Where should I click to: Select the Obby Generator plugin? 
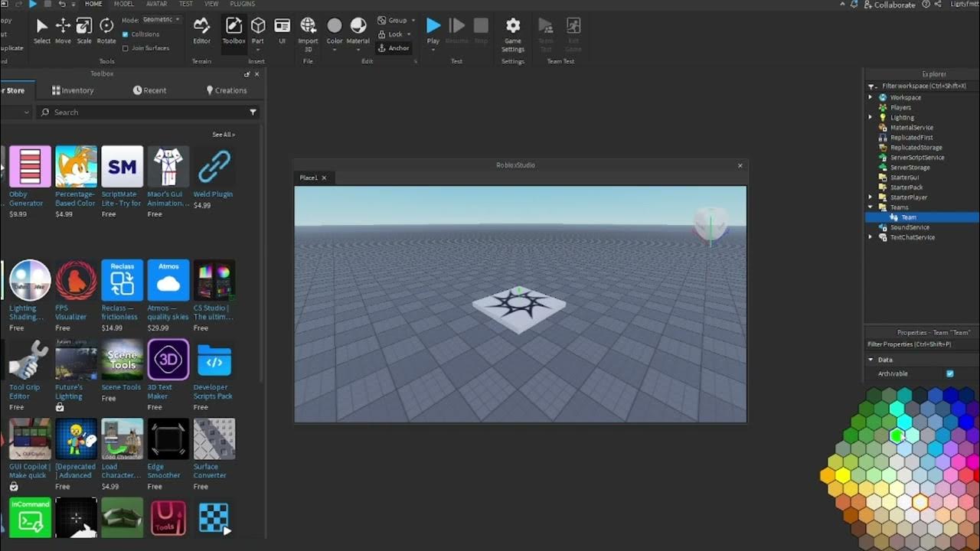coord(30,166)
